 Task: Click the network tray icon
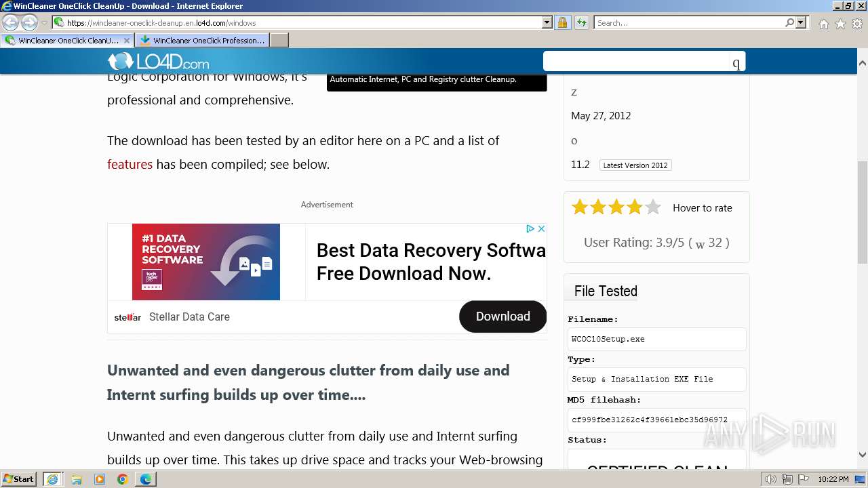point(787,479)
